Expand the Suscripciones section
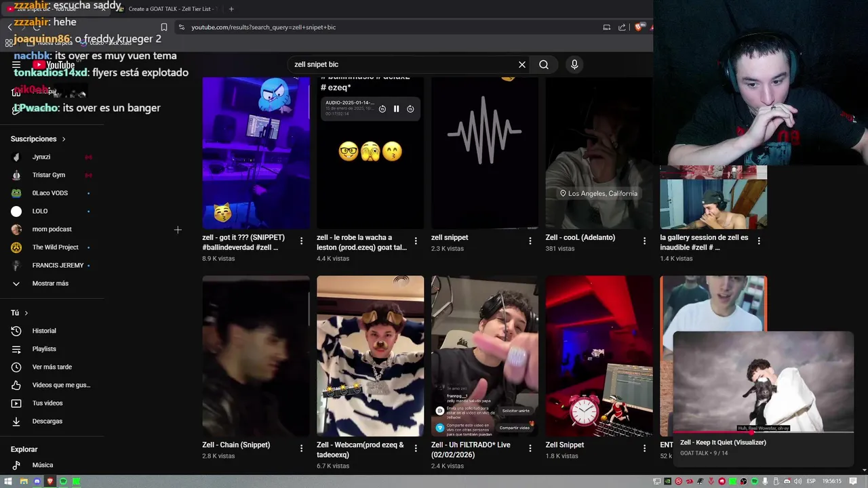Viewport: 868px width, 488px height. coord(39,139)
